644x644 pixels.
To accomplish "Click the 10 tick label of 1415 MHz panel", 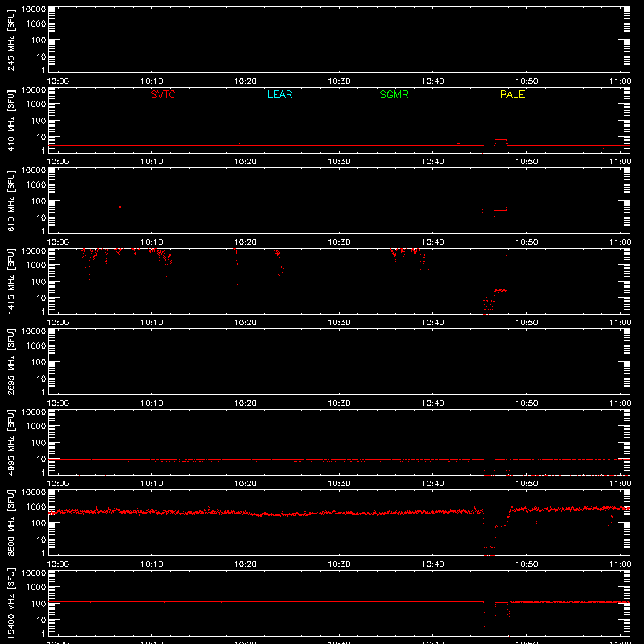I will (x=41, y=298).
